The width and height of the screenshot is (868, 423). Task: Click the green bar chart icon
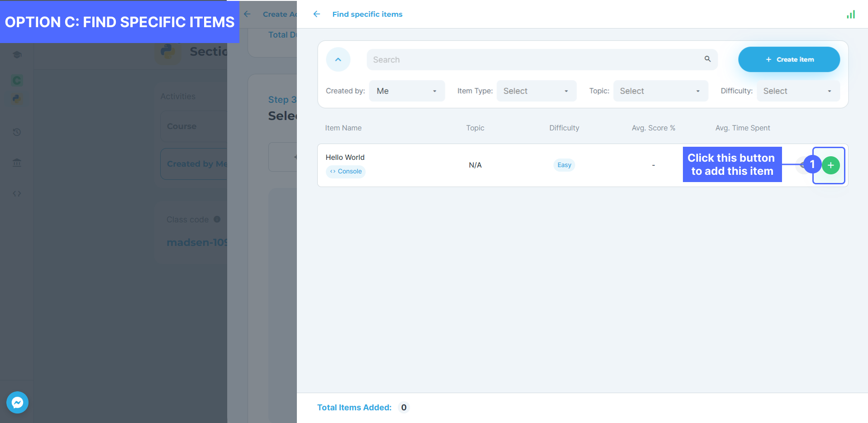click(851, 14)
